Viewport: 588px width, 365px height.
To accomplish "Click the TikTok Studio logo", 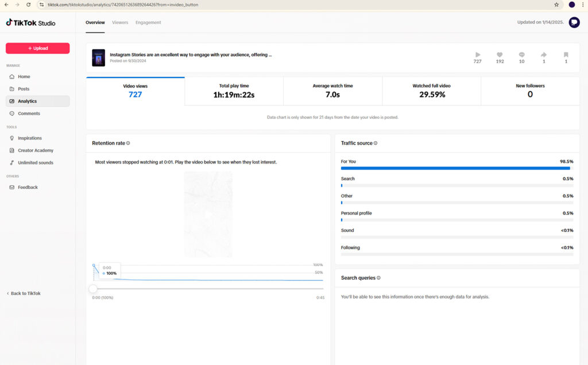I will pyautogui.click(x=30, y=23).
